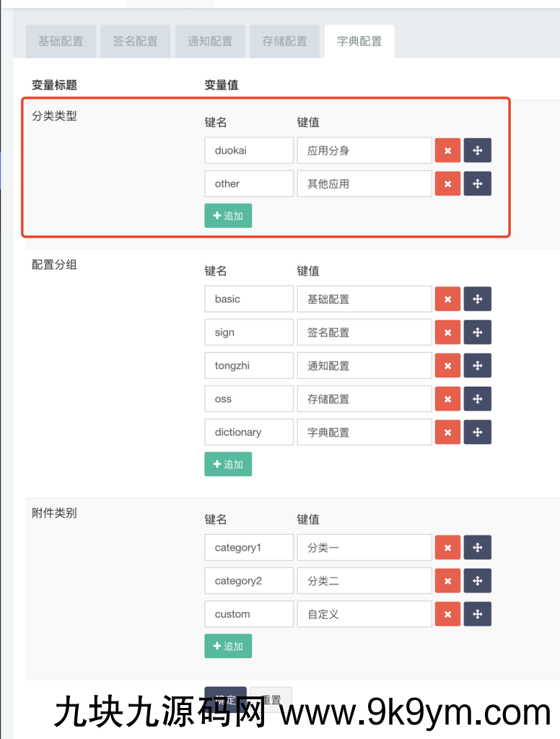Click the duokai key name input field
Viewport: 560px width, 739px height.
tap(248, 150)
